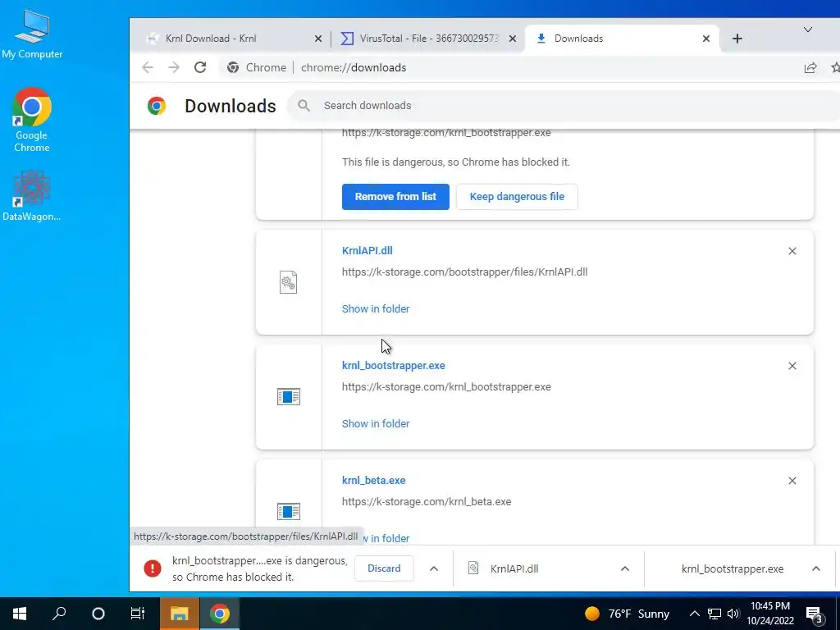Launch Google Chrome desktop shortcut
This screenshot has height=630, width=840.
point(32,120)
